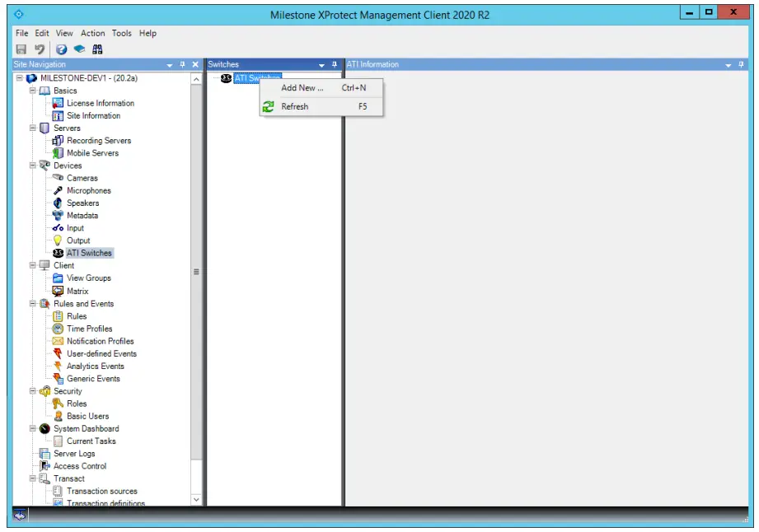
Task: Click the Site Navigation scroll down arrow
Action: pos(196,499)
